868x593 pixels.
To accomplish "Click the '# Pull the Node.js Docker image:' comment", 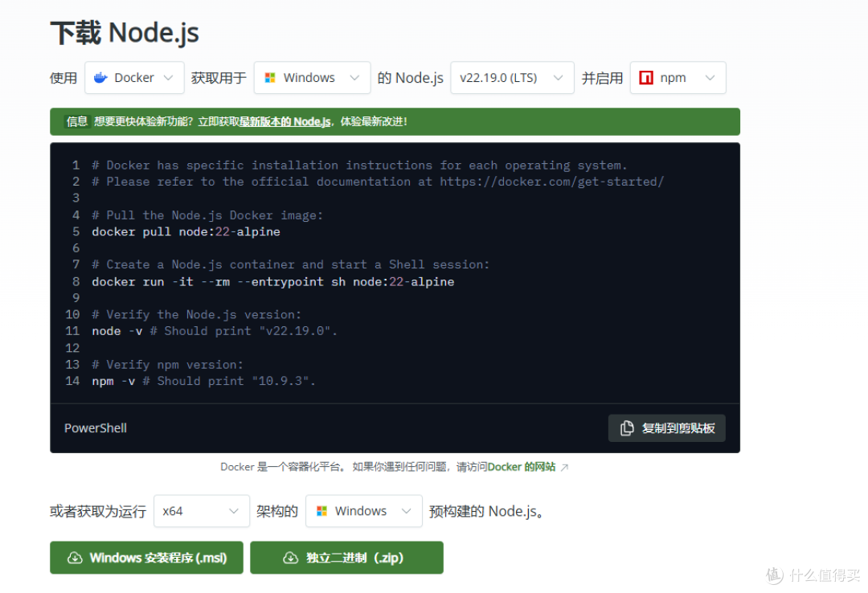I will [x=207, y=215].
